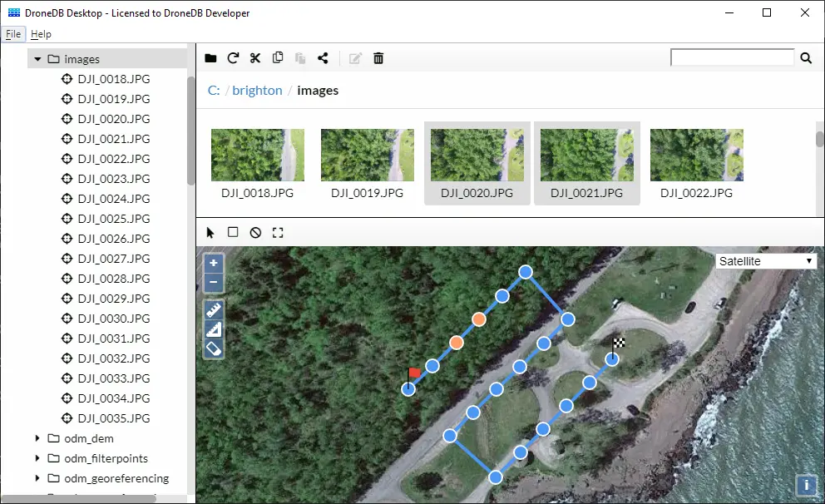The width and height of the screenshot is (825, 504).
Task: Activate the pointer select tool above map
Action: click(x=210, y=233)
